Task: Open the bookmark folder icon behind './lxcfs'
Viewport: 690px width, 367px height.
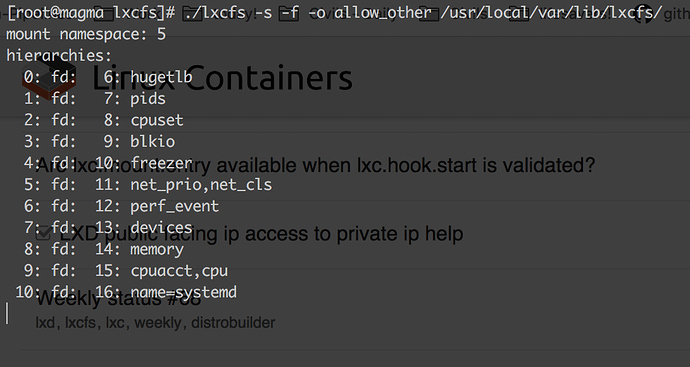Action: [x=192, y=13]
